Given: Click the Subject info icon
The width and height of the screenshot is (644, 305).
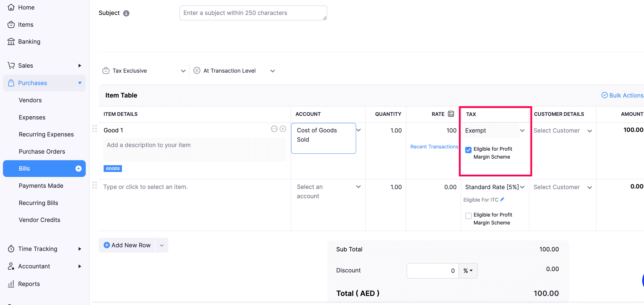Looking at the screenshot, I should [126, 13].
